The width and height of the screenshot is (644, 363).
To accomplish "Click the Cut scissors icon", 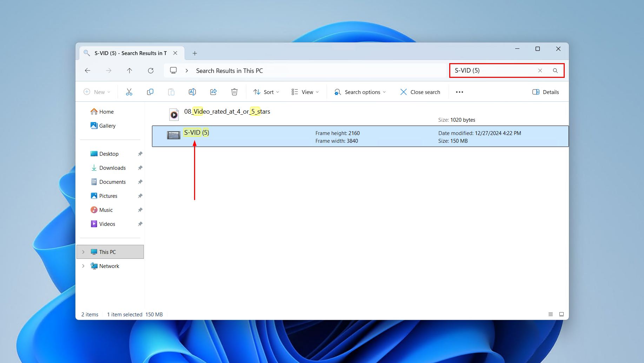I will 129,92.
